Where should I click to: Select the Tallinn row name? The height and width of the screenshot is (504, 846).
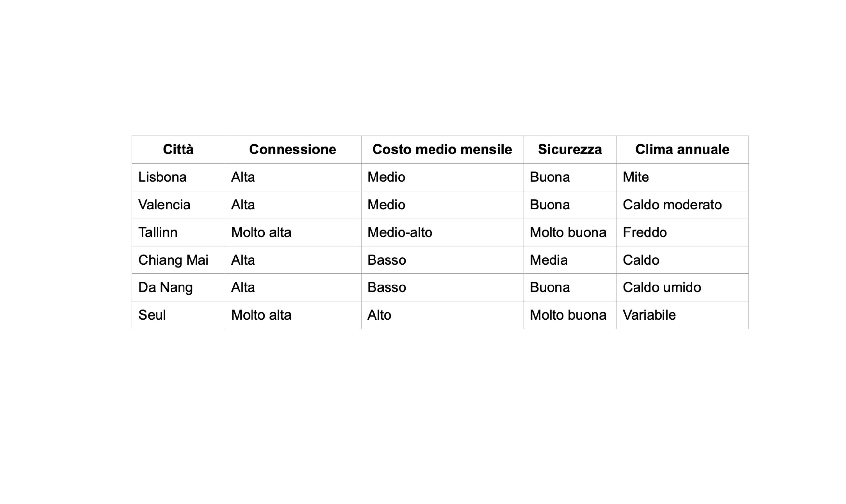point(157,232)
